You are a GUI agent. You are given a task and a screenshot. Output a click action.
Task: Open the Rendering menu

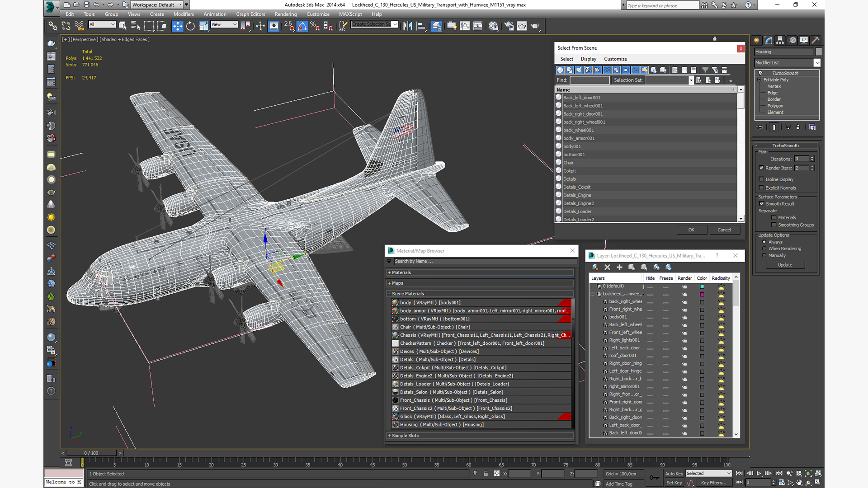coord(286,14)
